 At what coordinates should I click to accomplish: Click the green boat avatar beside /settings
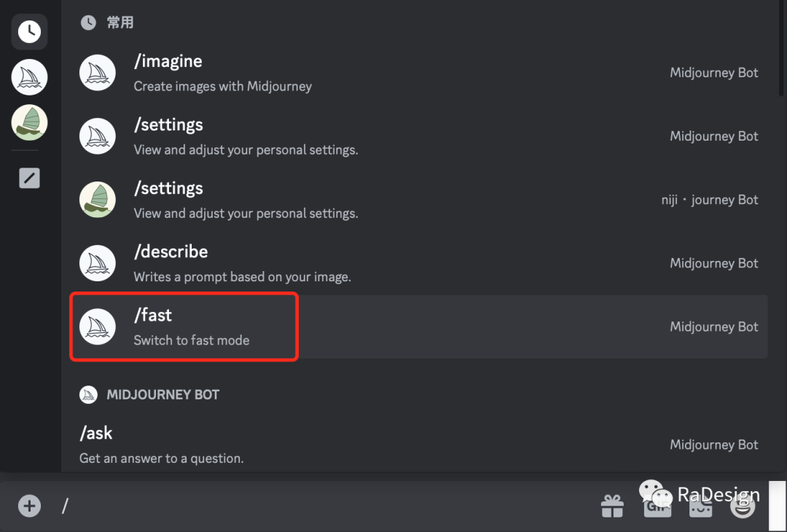coord(98,200)
